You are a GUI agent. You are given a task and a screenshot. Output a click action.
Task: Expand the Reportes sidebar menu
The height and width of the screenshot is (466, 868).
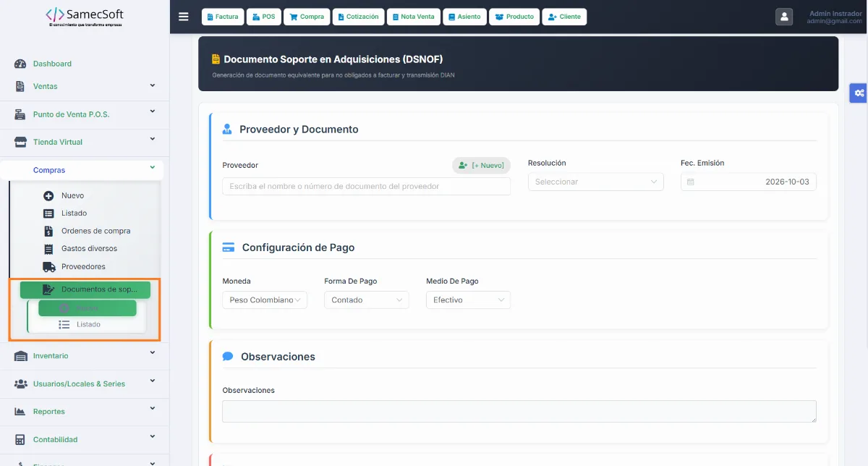(x=85, y=412)
